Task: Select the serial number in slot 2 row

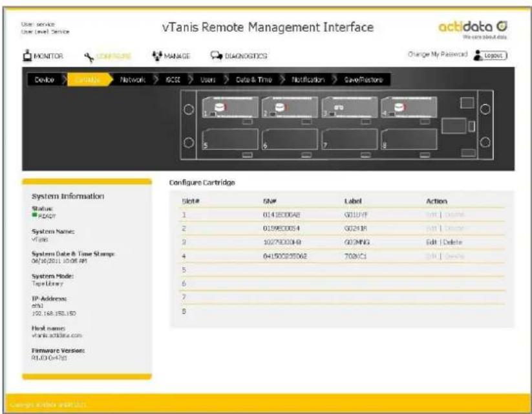Action: (x=281, y=228)
